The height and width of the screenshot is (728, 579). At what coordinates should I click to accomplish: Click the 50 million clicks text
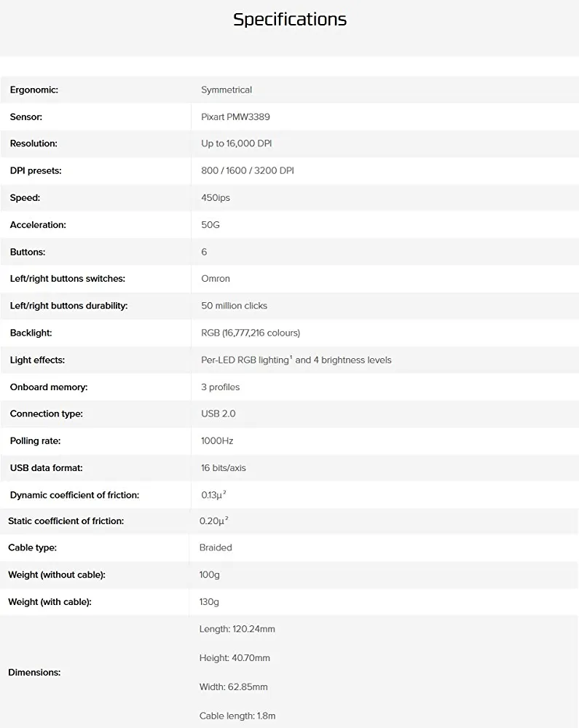(234, 306)
